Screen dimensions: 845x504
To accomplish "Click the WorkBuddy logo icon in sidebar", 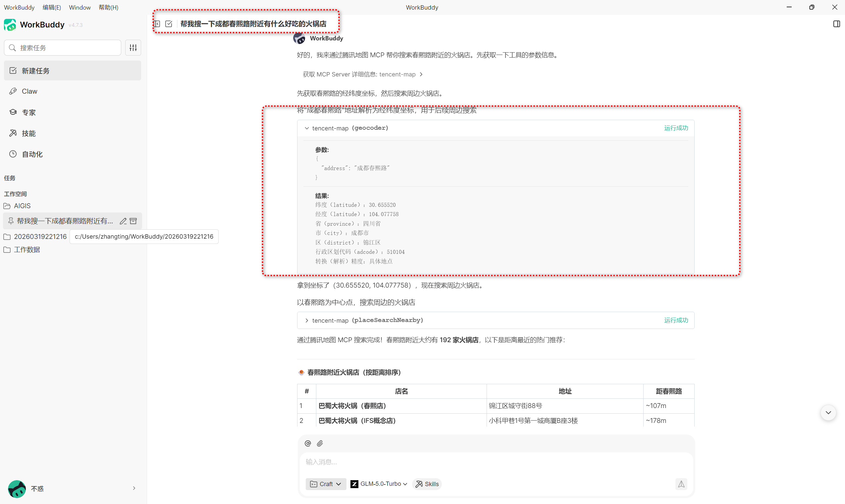I will point(10,25).
